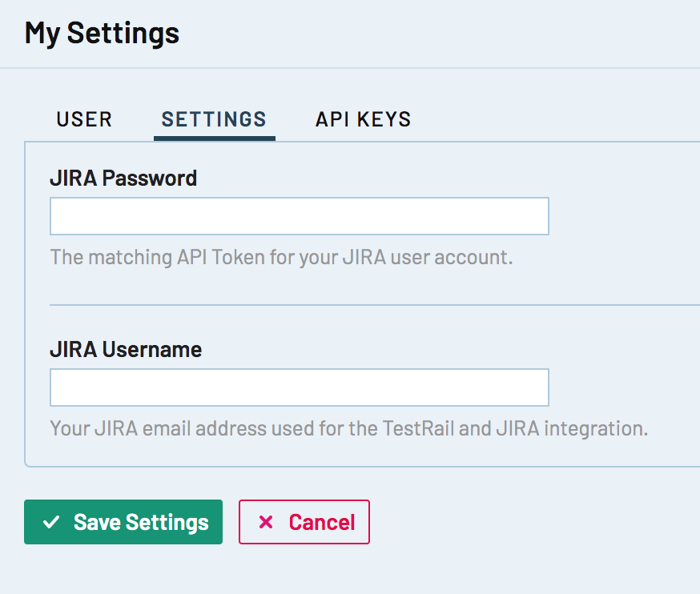Click the underline beneath the SETTINGS tab
Image resolution: width=700 pixels, height=594 pixels.
click(x=214, y=138)
